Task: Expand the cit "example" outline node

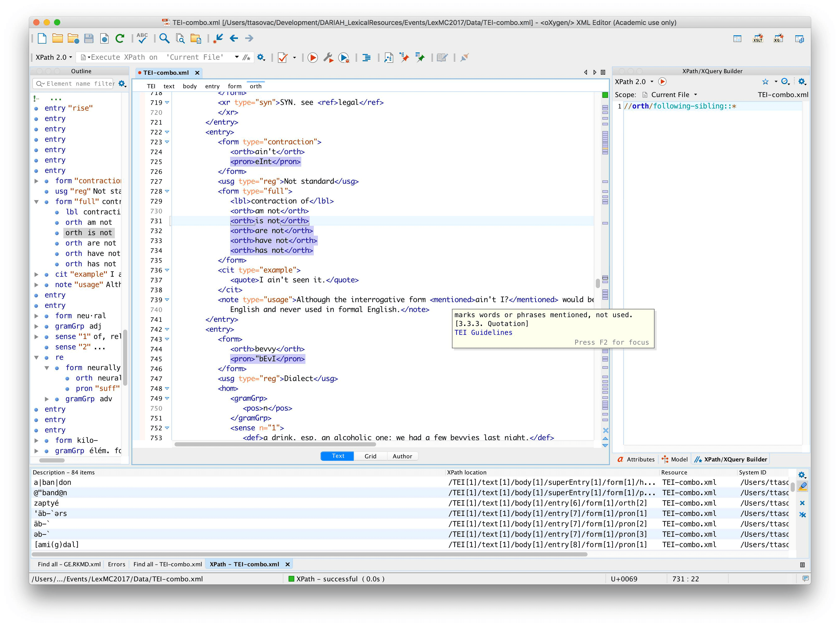Action: click(x=36, y=274)
